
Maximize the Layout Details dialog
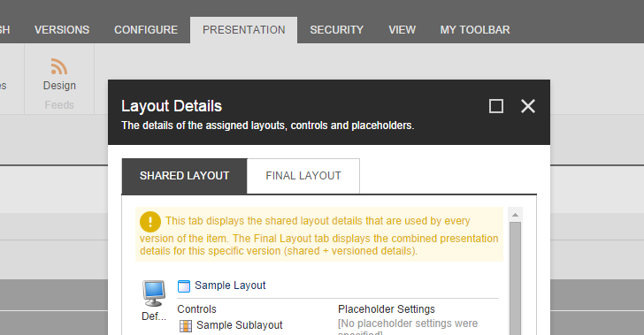pos(496,106)
